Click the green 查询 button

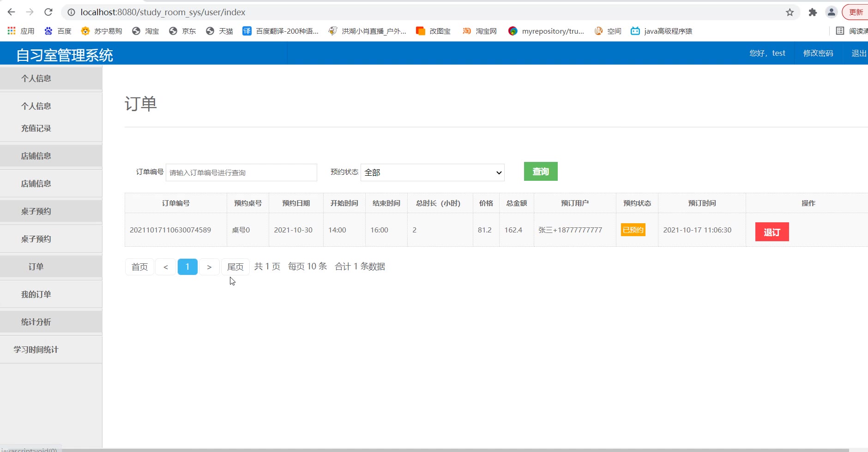click(541, 172)
